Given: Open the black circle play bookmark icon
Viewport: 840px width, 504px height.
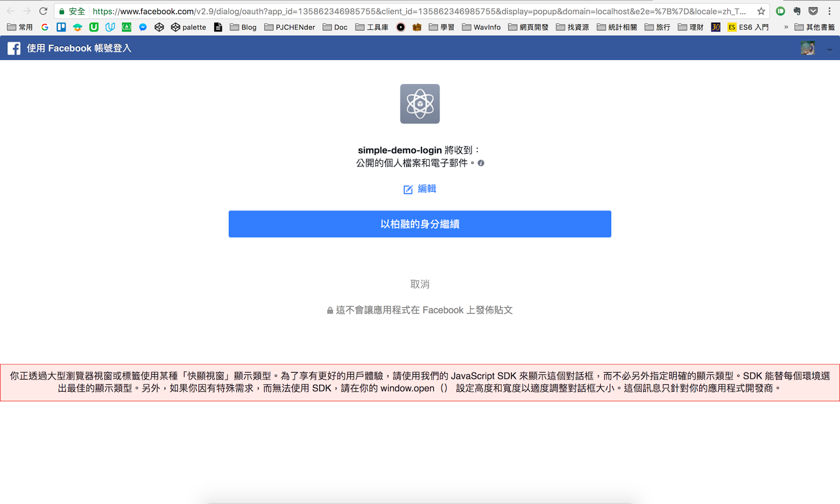Looking at the screenshot, I should tap(401, 27).
